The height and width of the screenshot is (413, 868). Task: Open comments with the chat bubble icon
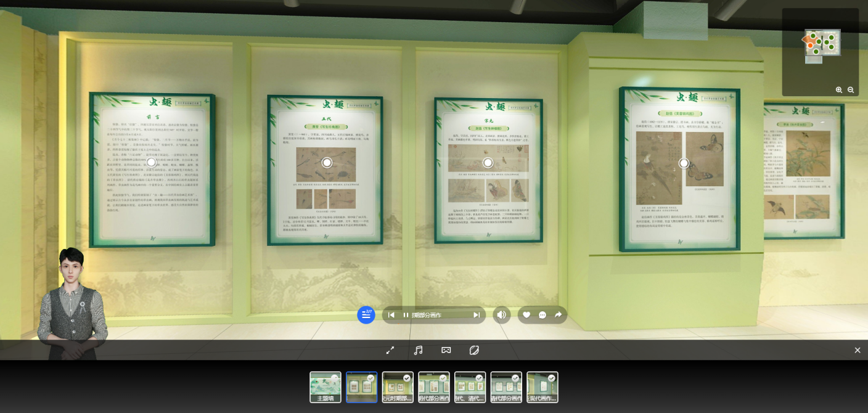542,315
